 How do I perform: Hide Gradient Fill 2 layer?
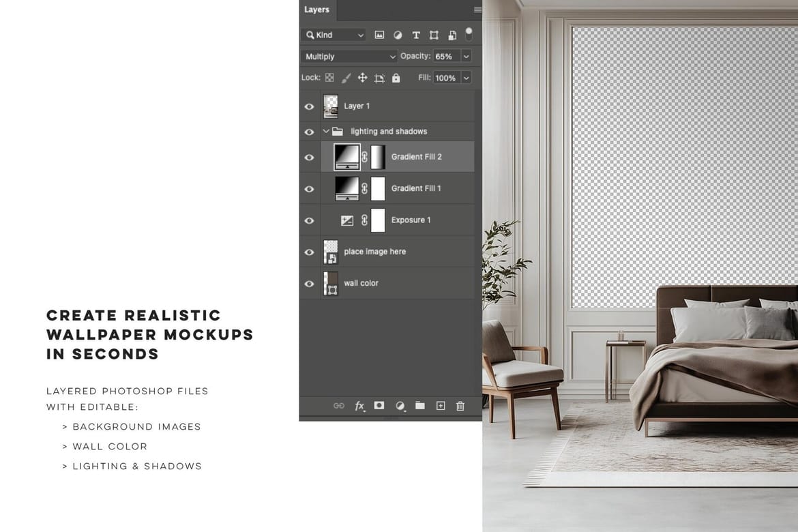(309, 158)
